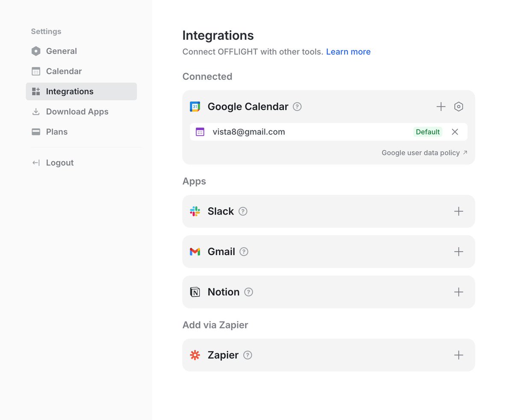Log out of the account
The image size is (513, 420).
(x=59, y=163)
